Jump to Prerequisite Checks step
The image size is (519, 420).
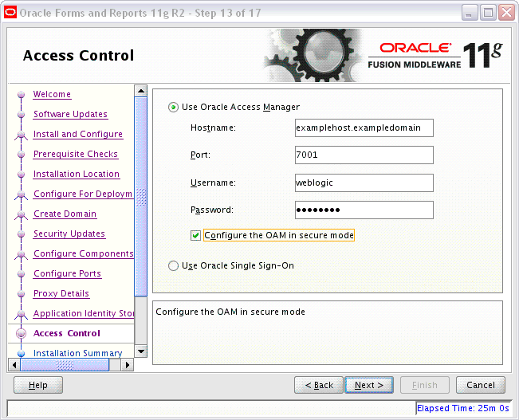76,155
